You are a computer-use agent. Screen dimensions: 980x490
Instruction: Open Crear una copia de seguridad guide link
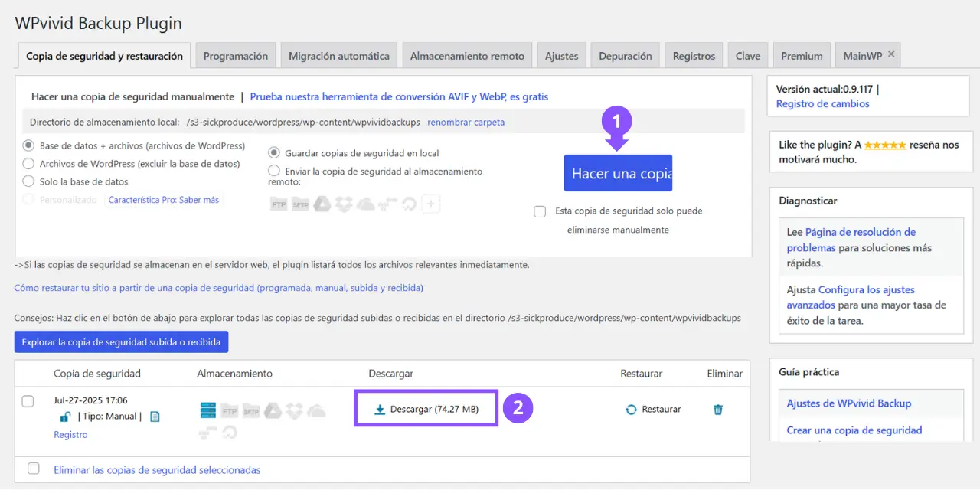854,430
